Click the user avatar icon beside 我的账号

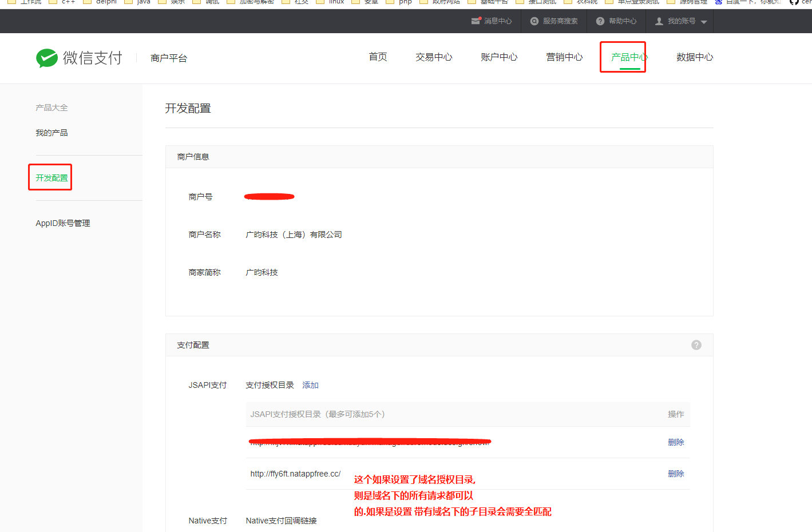[659, 21]
